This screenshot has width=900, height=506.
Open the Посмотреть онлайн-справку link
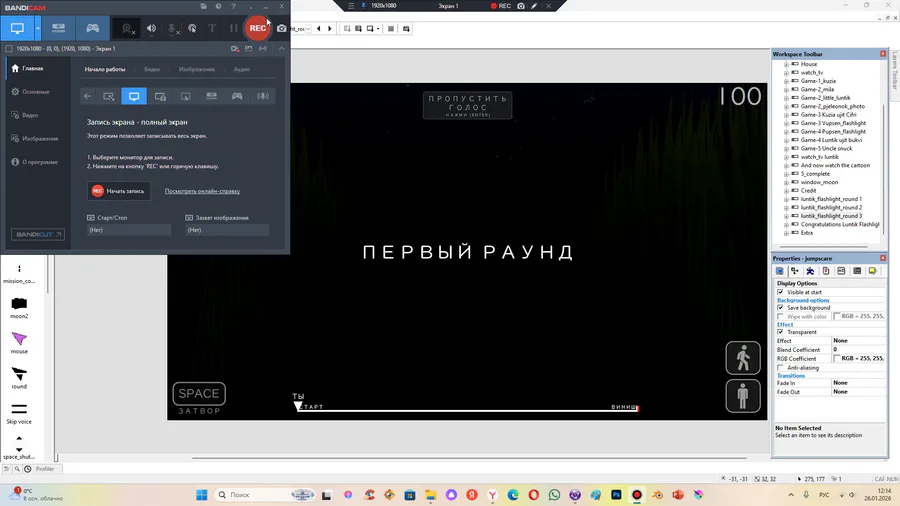pos(202,191)
